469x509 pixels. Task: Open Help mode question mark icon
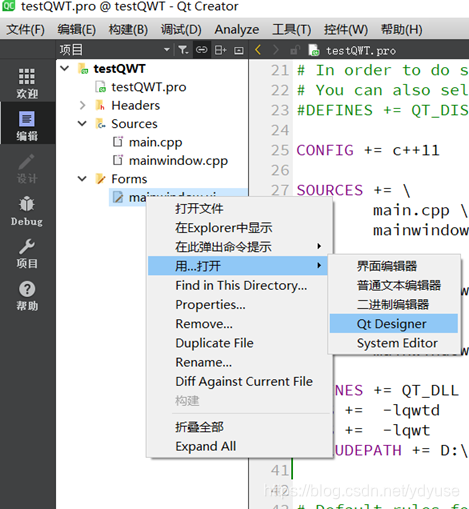click(27, 296)
